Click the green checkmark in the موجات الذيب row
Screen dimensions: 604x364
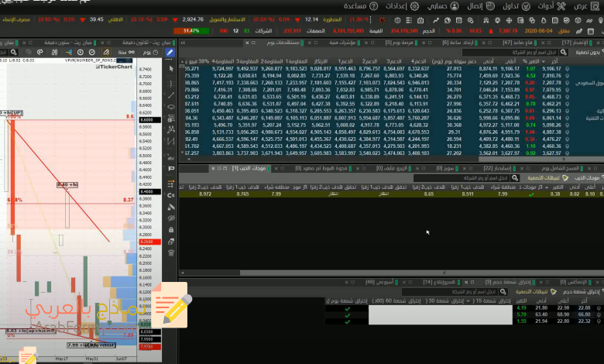531,194
